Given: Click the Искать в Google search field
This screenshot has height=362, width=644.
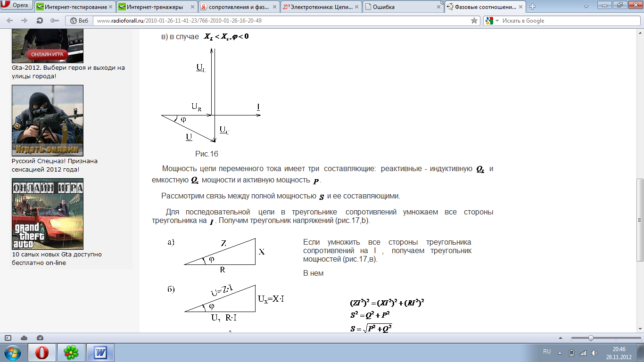Looking at the screenshot, I should tap(568, 21).
